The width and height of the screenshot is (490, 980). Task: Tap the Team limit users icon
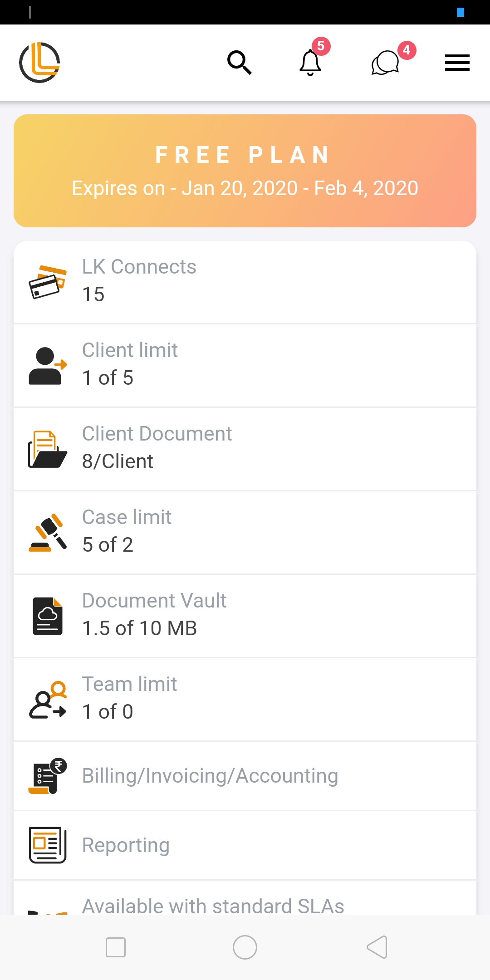(48, 700)
